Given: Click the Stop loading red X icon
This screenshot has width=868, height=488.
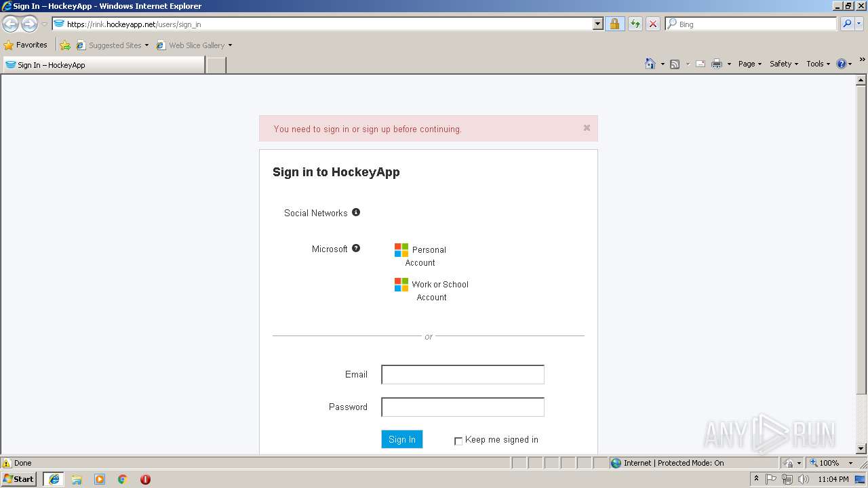Looking at the screenshot, I should (x=652, y=24).
